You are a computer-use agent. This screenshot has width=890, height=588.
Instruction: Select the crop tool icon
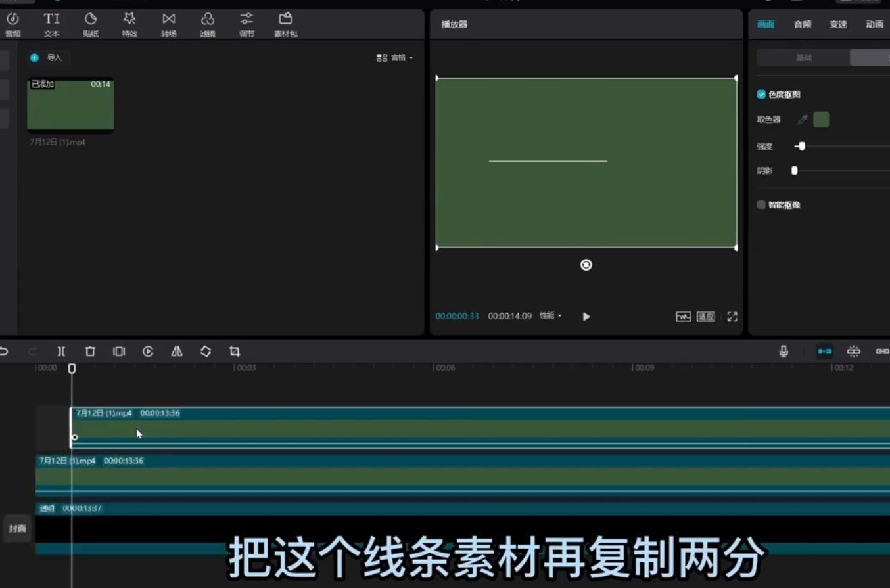coord(235,351)
